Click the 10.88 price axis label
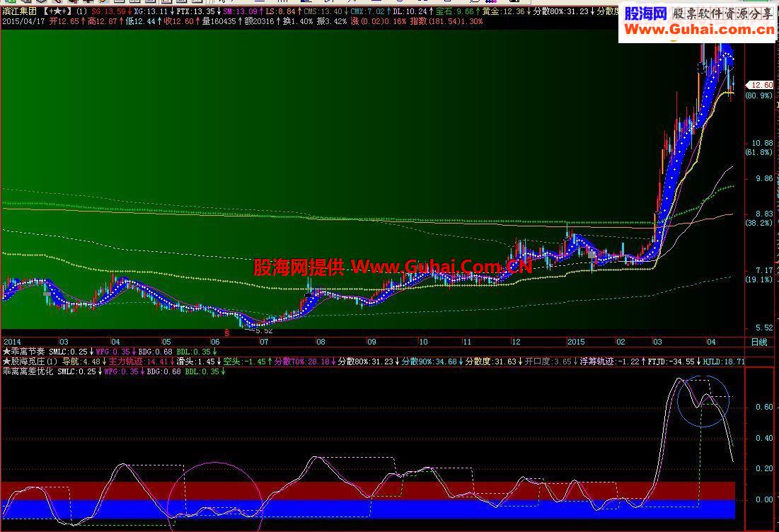The image size is (779, 532). tap(761, 143)
